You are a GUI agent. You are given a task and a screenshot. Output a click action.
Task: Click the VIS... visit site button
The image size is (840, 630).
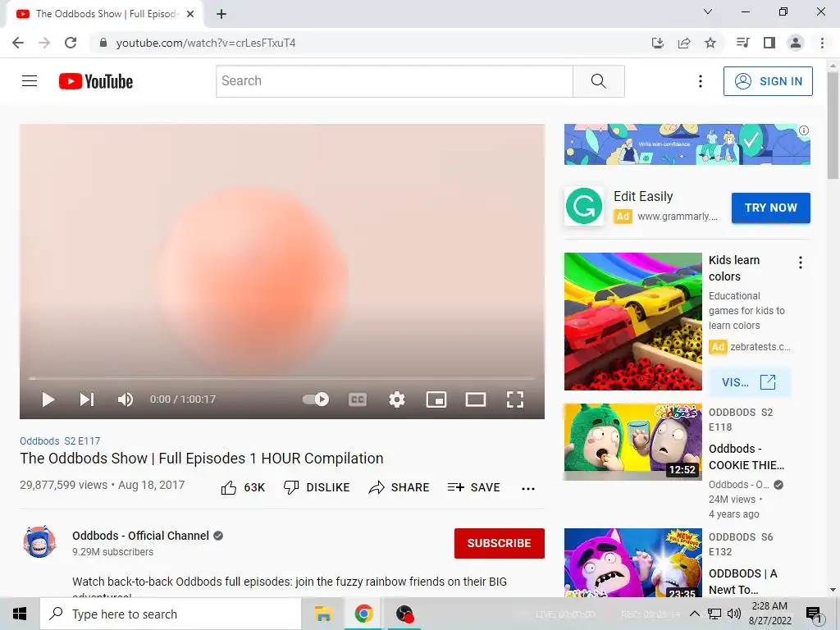coord(749,382)
